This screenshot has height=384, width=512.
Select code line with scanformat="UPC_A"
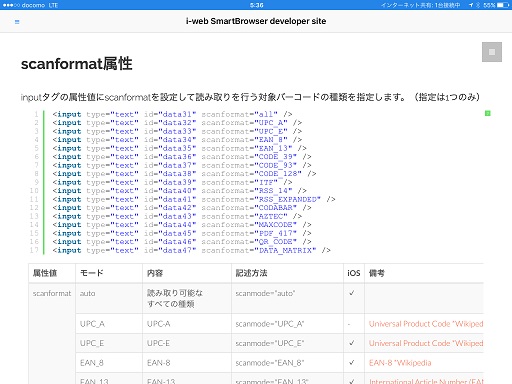pyautogui.click(x=177, y=123)
